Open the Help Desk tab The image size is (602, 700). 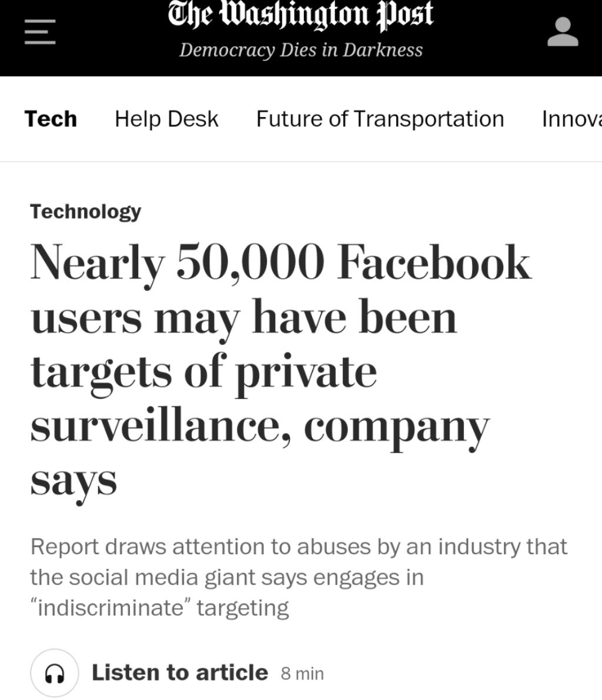[166, 119]
